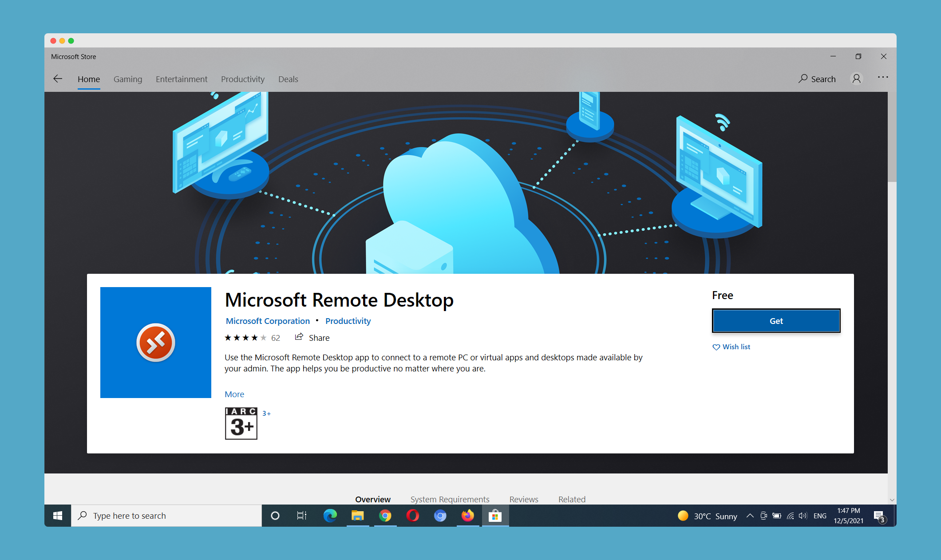Image resolution: width=941 pixels, height=560 pixels.
Task: Switch to the Gaming tab
Action: point(128,79)
